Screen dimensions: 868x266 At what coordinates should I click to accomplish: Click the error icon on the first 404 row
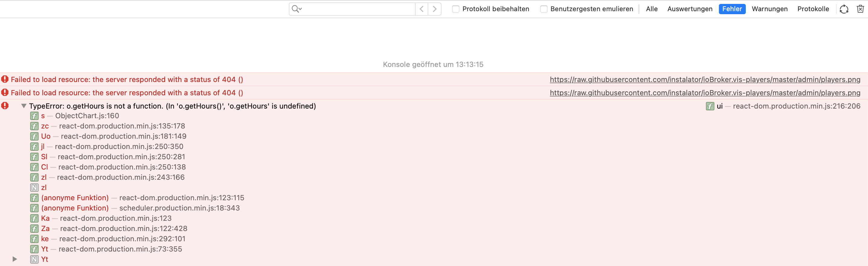pos(5,79)
